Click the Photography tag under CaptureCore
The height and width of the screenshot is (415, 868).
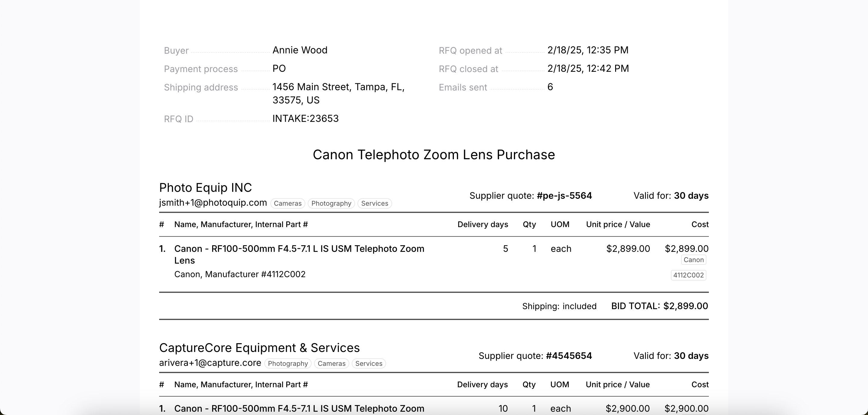click(x=288, y=364)
